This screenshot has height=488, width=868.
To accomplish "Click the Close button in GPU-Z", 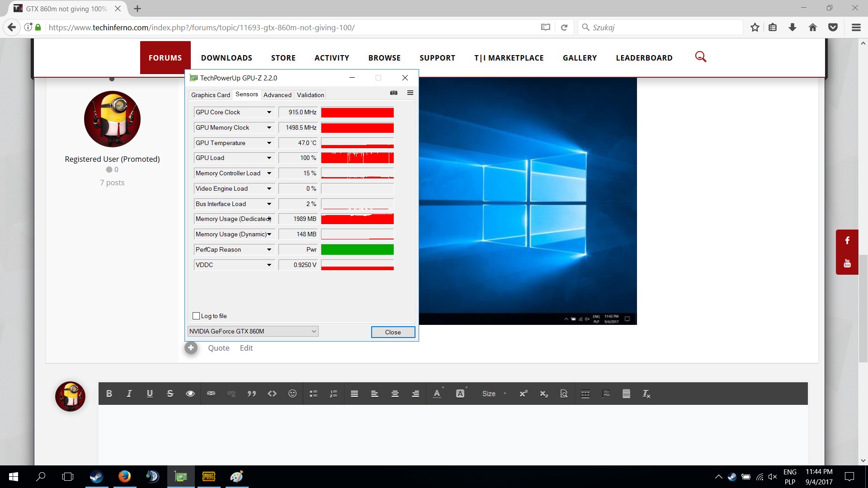I will (x=393, y=332).
